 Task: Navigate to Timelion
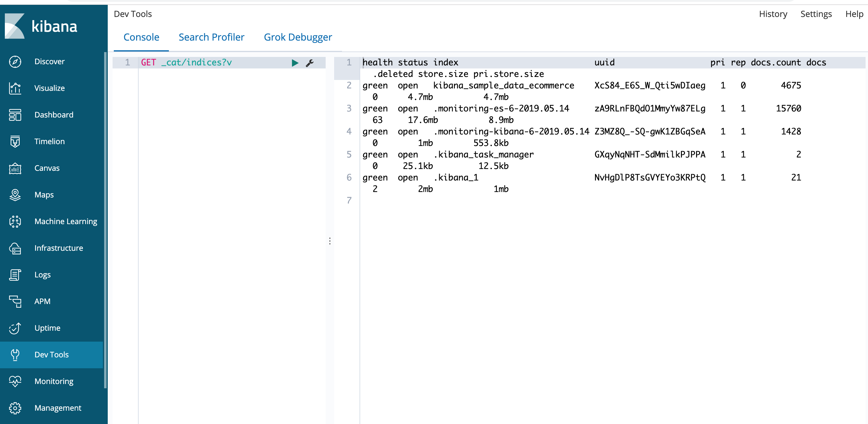coord(49,141)
